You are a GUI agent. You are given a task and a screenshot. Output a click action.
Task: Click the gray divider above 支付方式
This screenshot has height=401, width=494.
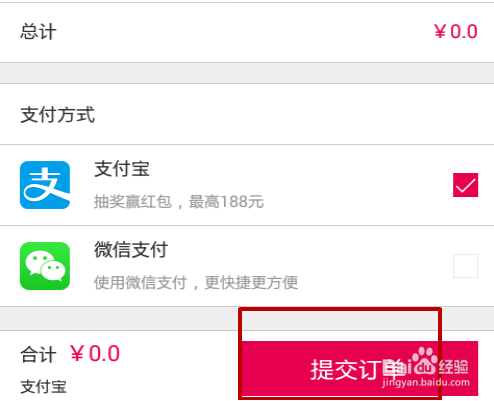click(x=247, y=73)
